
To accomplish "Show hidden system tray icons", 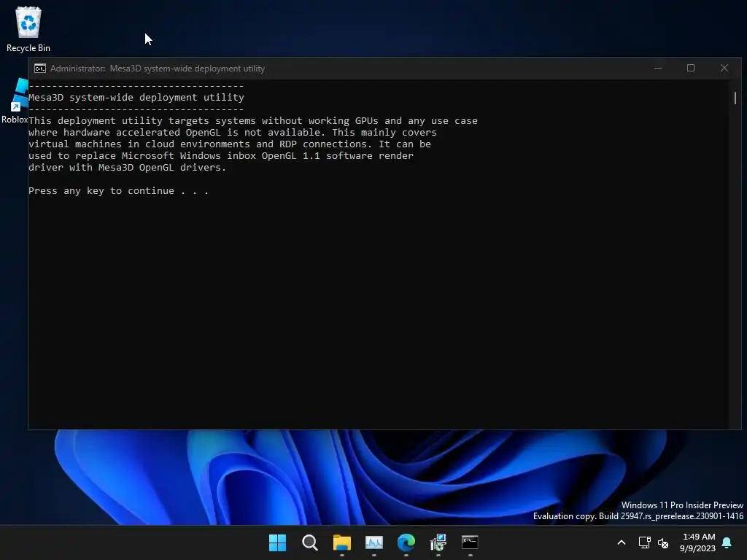I will tap(622, 542).
